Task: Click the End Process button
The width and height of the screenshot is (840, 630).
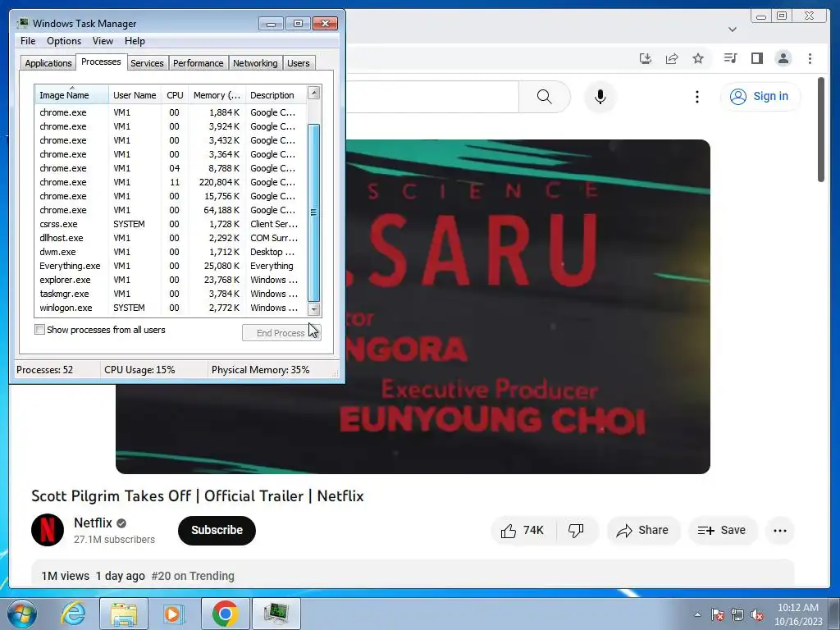Action: click(281, 333)
